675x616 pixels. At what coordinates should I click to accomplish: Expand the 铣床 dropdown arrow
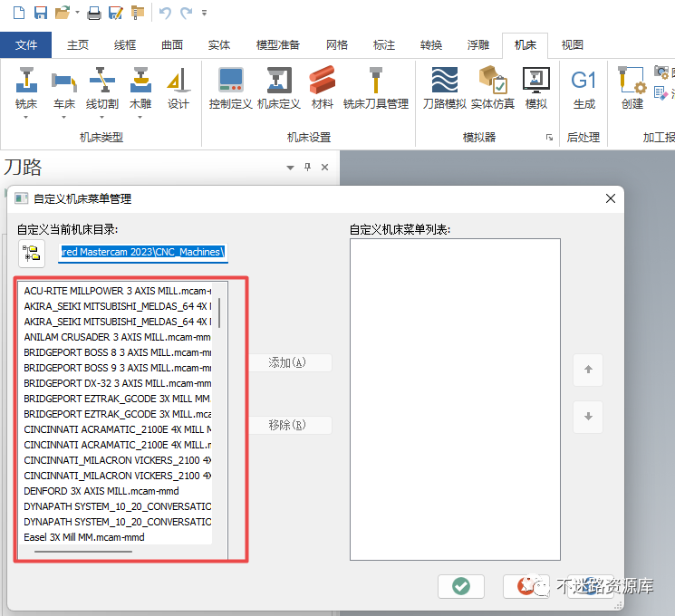26,117
